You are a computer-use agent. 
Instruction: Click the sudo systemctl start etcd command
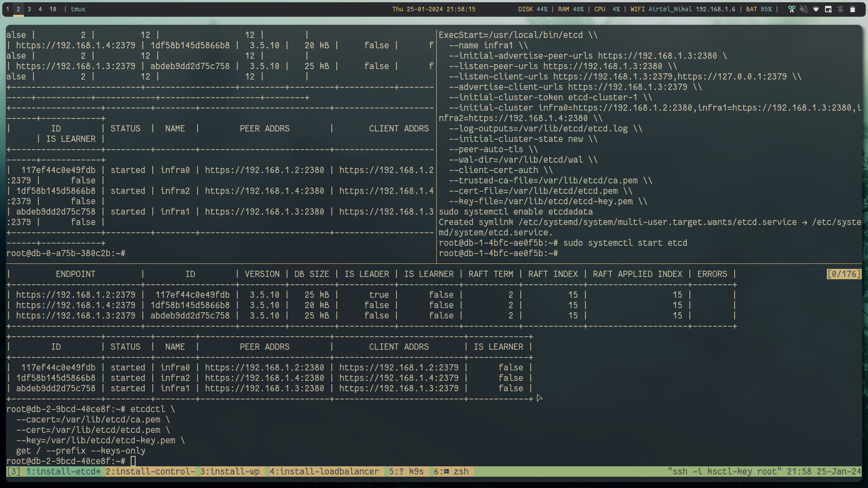625,243
